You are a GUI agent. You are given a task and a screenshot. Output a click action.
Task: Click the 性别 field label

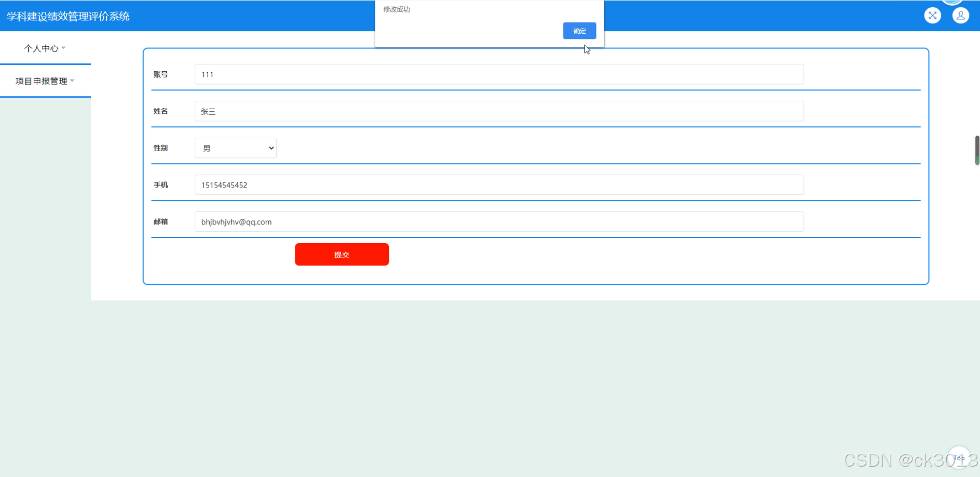pos(160,148)
